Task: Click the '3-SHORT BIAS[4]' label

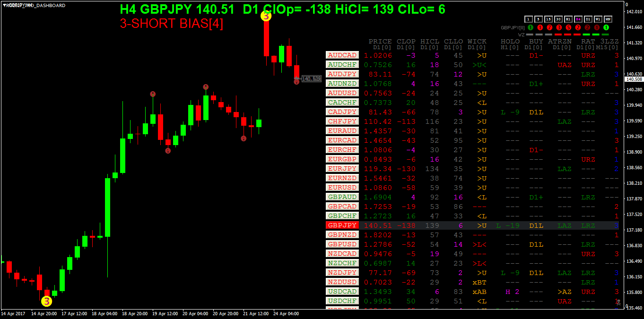Action: (171, 24)
